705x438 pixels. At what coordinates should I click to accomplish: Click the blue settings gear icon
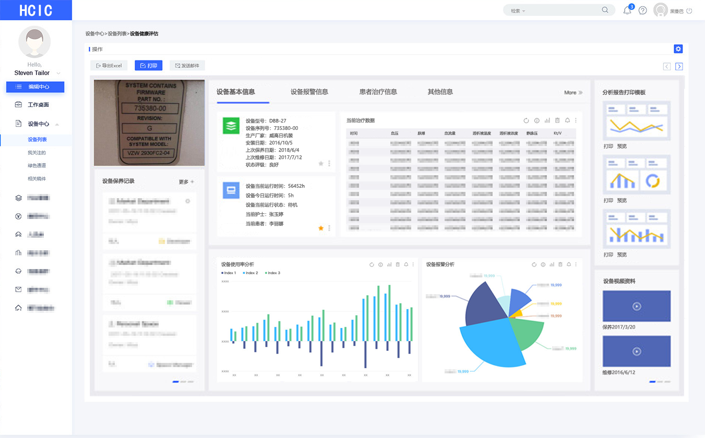click(678, 49)
